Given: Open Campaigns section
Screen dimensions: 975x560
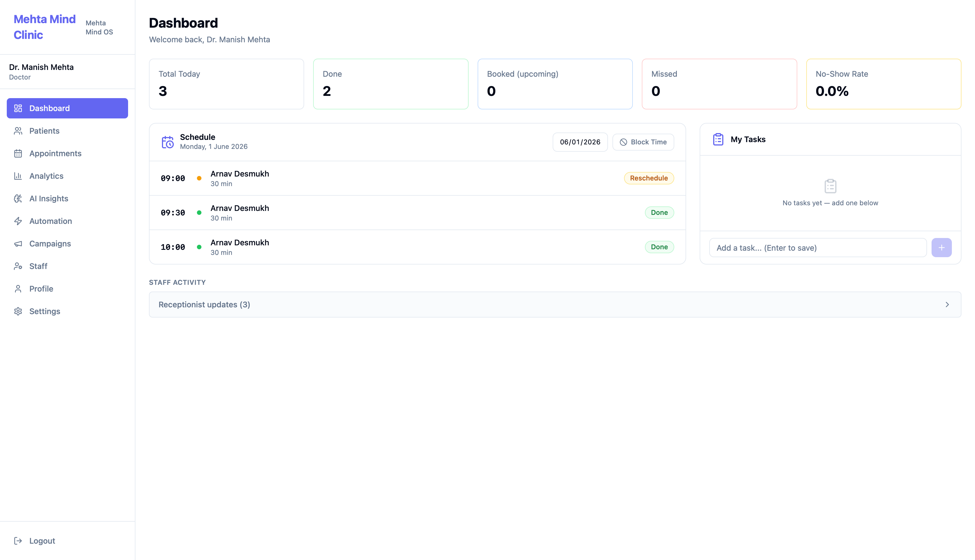Looking at the screenshot, I should click(x=67, y=243).
